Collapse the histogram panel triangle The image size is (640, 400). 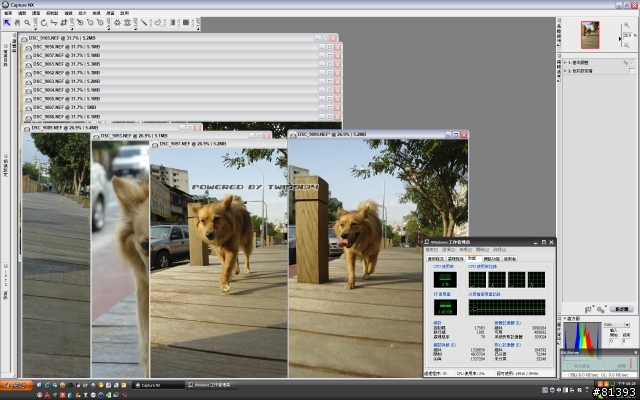(x=565, y=318)
